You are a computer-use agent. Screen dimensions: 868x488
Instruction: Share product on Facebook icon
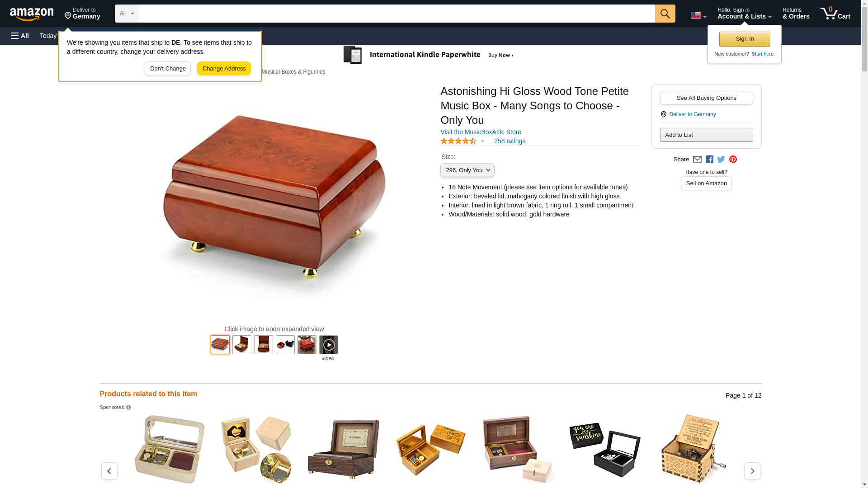709,160
